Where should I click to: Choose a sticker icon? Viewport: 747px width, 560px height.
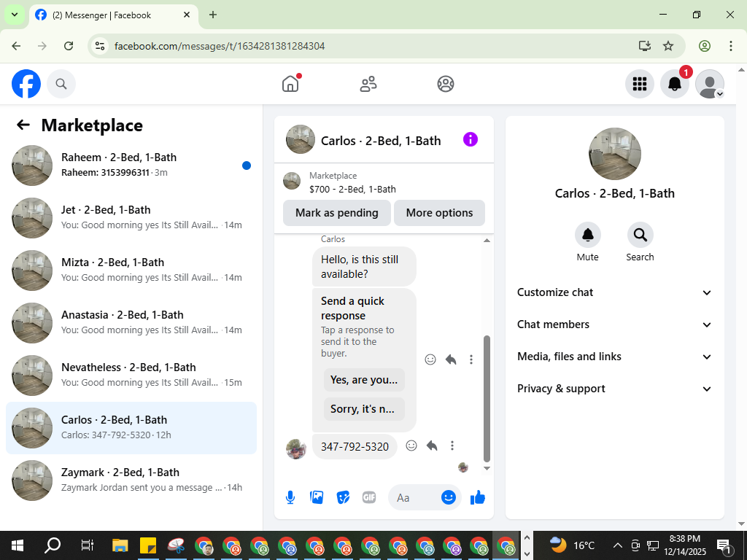click(x=343, y=497)
